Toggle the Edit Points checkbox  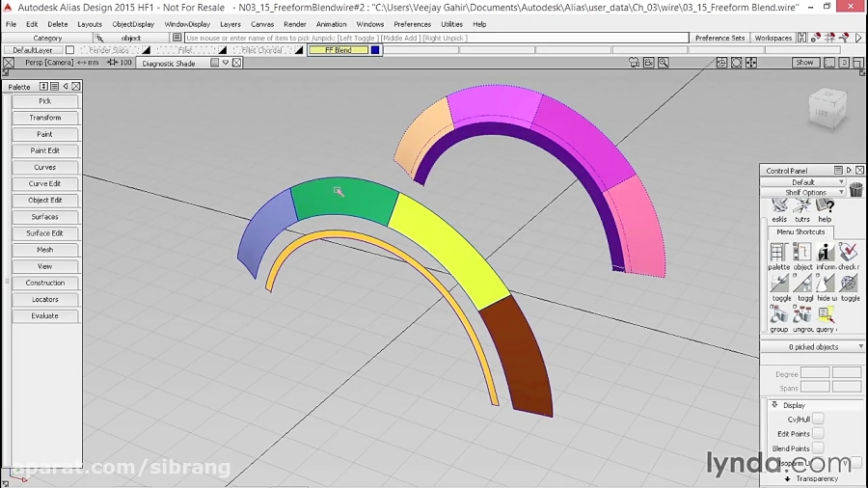click(x=818, y=434)
